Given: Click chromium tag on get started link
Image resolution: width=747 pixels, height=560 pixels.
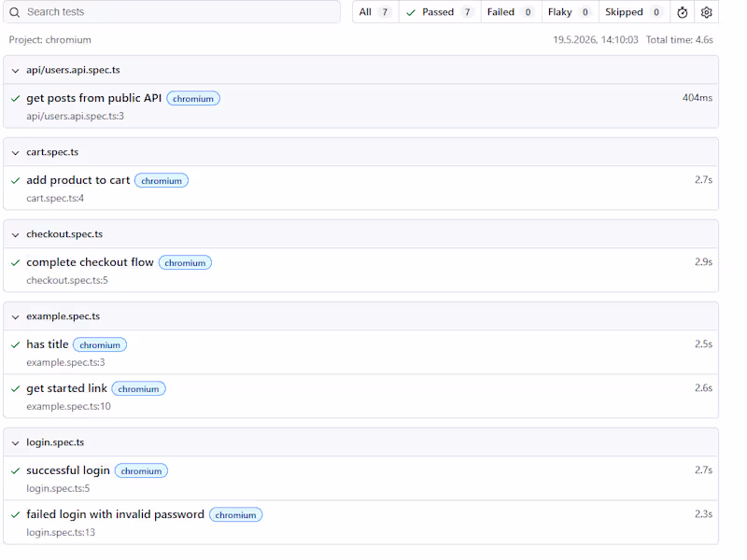Looking at the screenshot, I should tap(138, 389).
